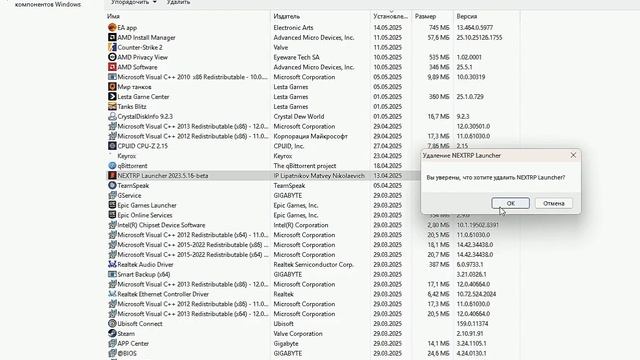The height and width of the screenshot is (360, 640).
Task: Click the Intel(R) Chipset Device Software icon
Action: tap(112, 225)
